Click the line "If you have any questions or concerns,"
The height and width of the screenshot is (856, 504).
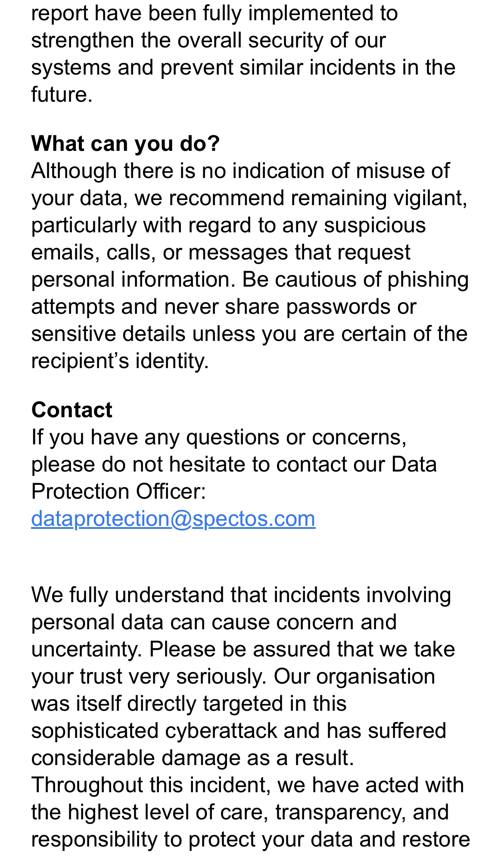pos(219,437)
